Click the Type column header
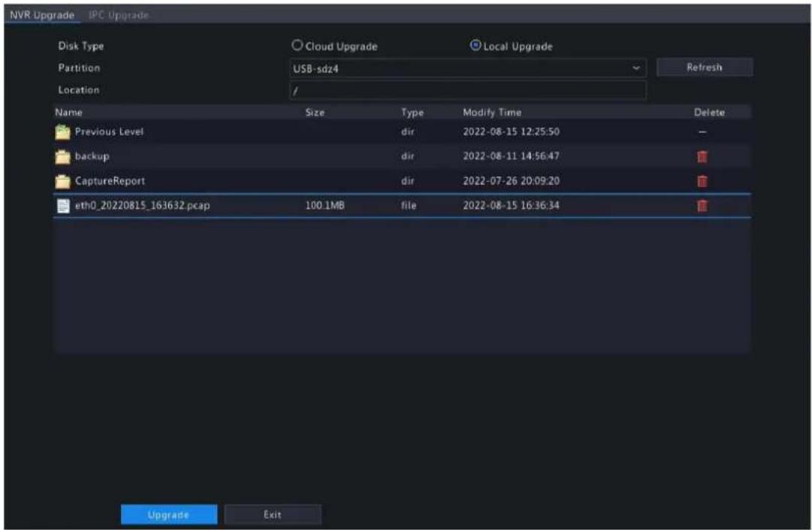812x530 pixels. 412,113
